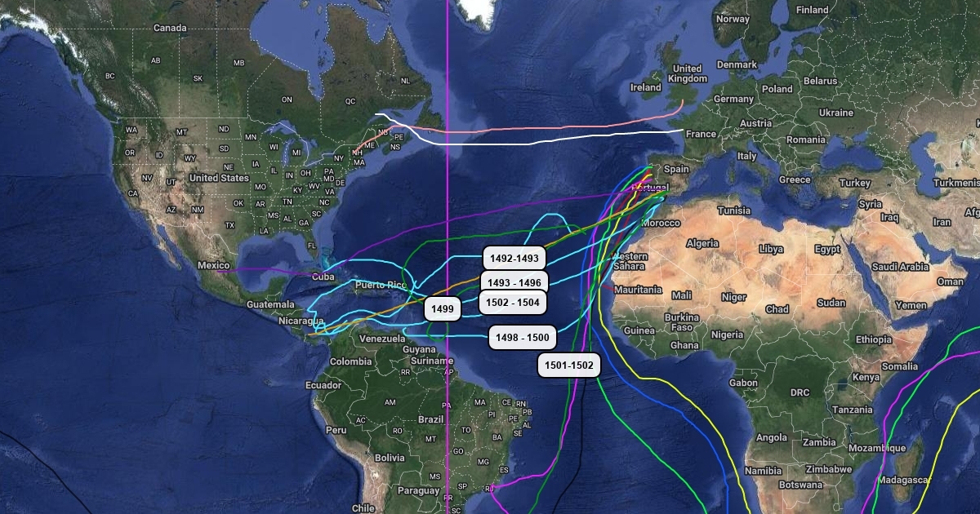Image resolution: width=980 pixels, height=514 pixels.
Task: Select the Puerto Rico map label
Action: click(381, 285)
